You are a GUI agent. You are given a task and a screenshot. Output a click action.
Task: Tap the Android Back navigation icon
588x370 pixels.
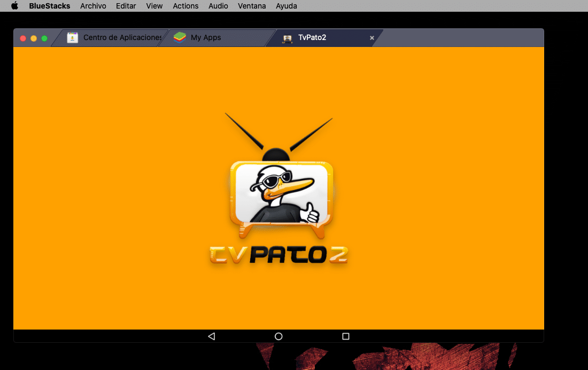point(211,336)
